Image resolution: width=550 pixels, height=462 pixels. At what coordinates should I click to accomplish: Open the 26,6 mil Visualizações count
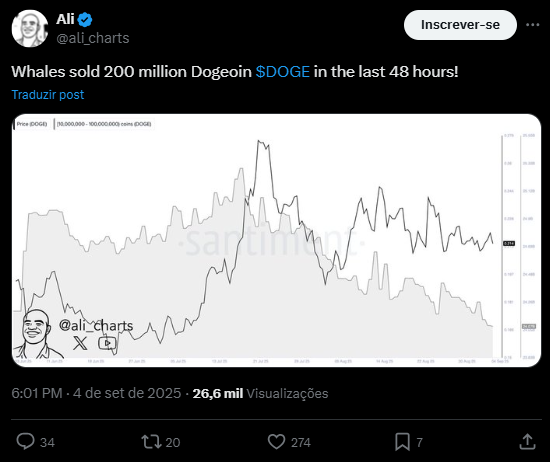tap(260, 393)
